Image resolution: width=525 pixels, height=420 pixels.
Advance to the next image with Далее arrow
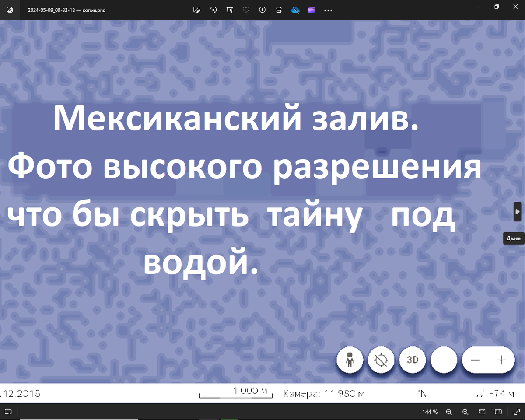pos(518,212)
